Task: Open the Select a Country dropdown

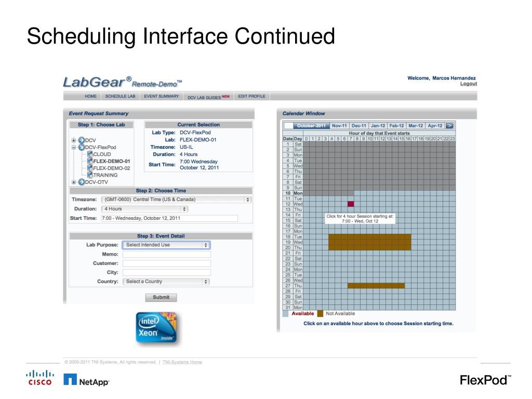Action: coord(166,282)
